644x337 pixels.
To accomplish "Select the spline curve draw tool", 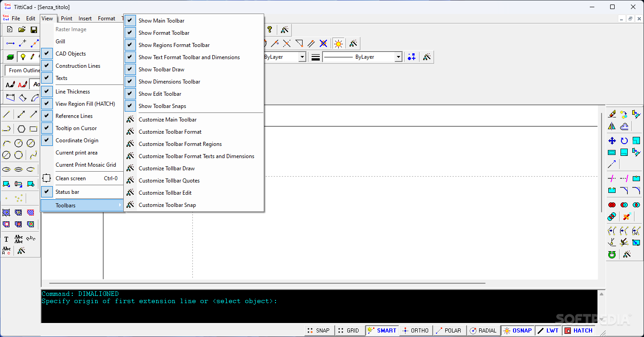I will 33,155.
